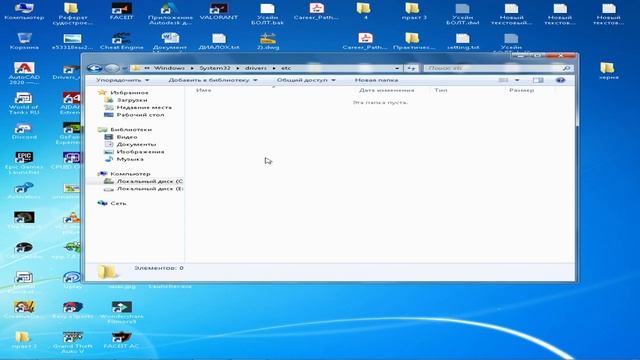
Task: Open the Корзина recycle bin desktop icon
Action: (24, 41)
